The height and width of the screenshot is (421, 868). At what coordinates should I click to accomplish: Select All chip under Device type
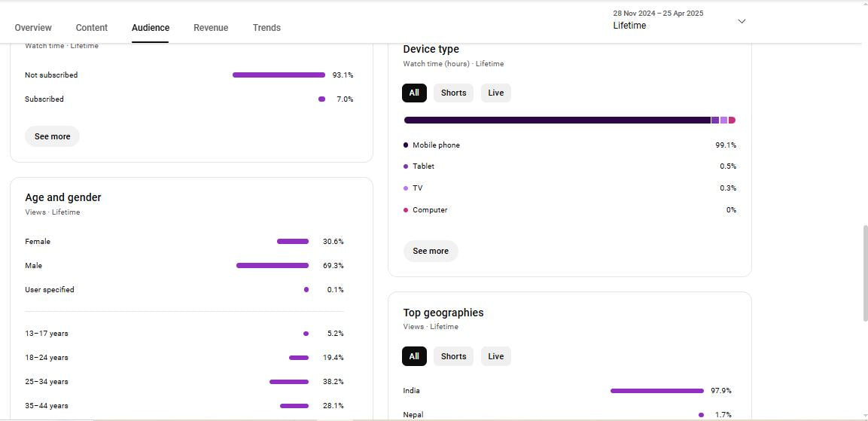[414, 93]
